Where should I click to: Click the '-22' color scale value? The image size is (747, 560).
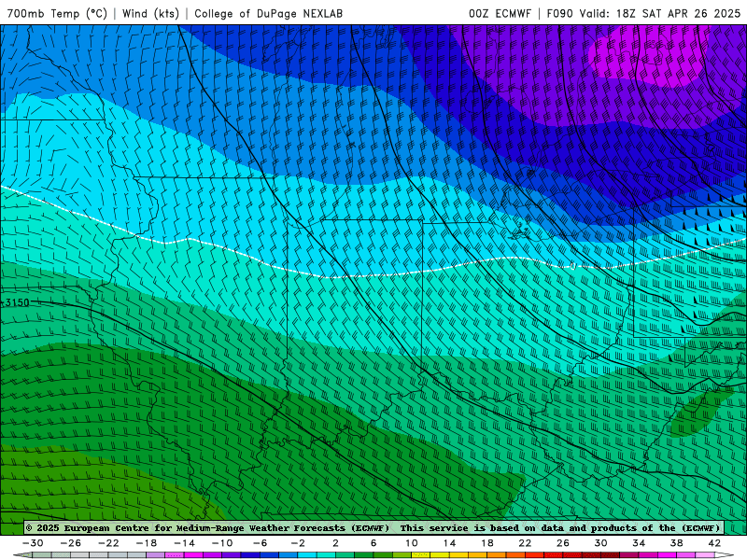[x=108, y=543]
